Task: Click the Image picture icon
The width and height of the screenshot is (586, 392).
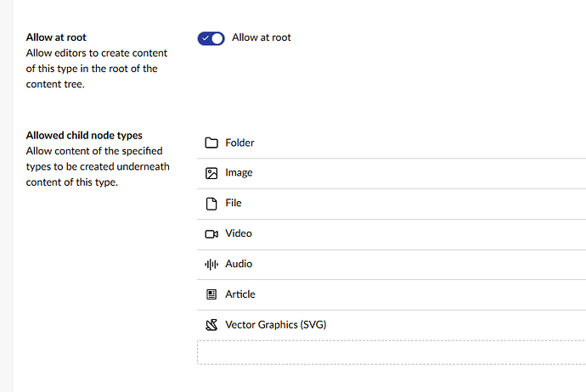Action: pyautogui.click(x=211, y=173)
